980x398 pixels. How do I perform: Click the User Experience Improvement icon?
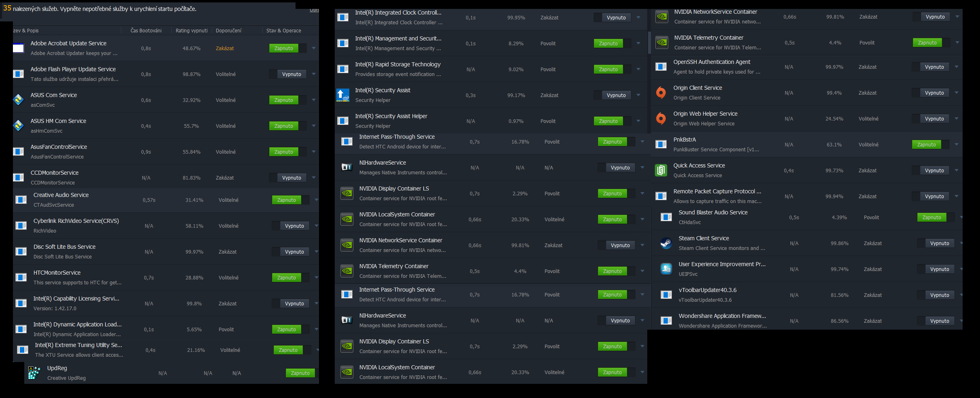(666, 269)
